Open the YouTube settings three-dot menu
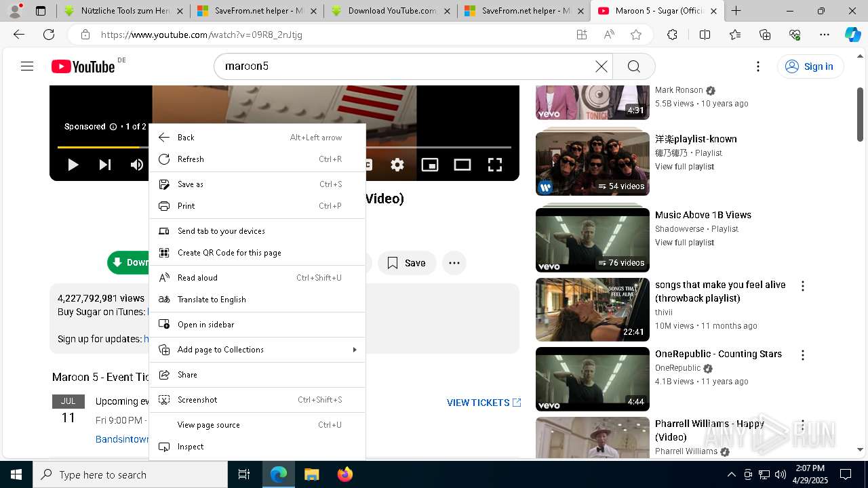868x488 pixels. tap(758, 66)
